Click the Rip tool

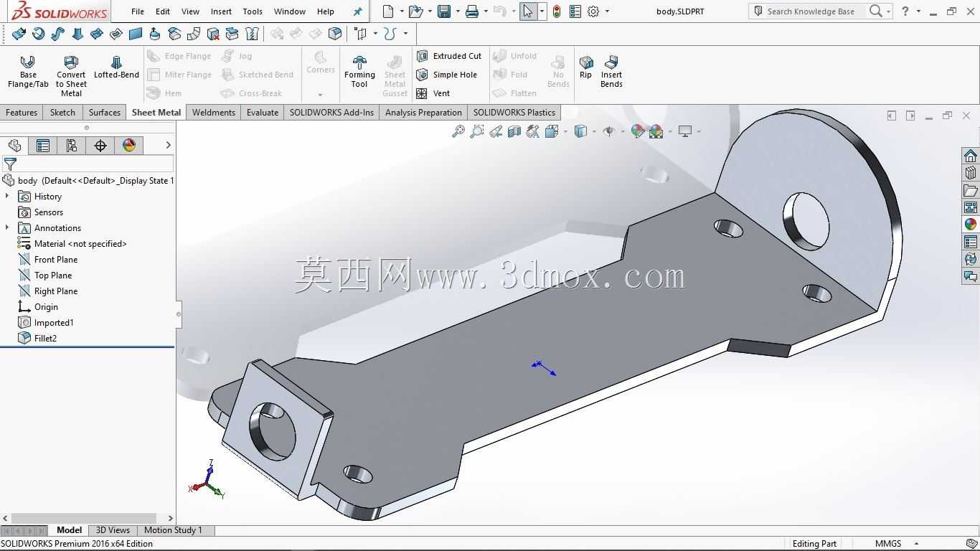[x=586, y=67]
